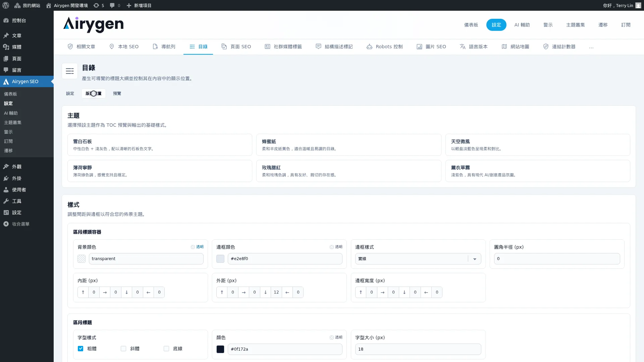The height and width of the screenshot is (362, 644).
Task: Click the updates icon showing 5
Action: (98, 5)
